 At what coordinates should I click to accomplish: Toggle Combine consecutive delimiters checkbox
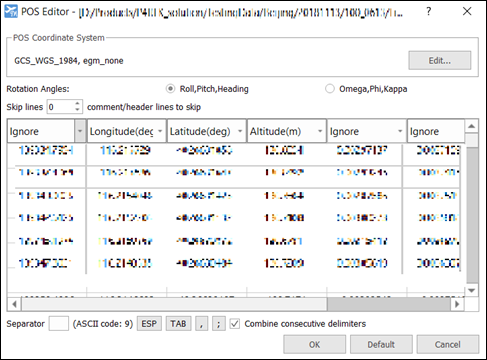pyautogui.click(x=235, y=324)
